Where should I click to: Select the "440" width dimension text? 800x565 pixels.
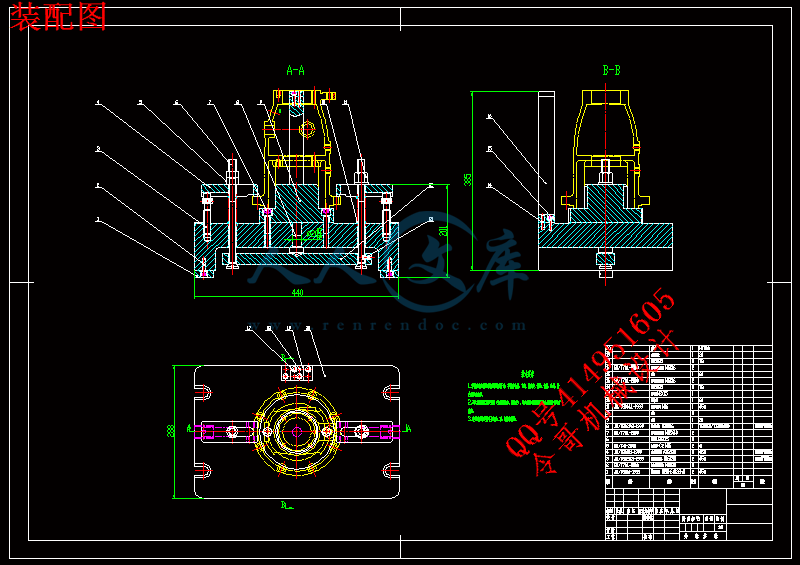297,292
